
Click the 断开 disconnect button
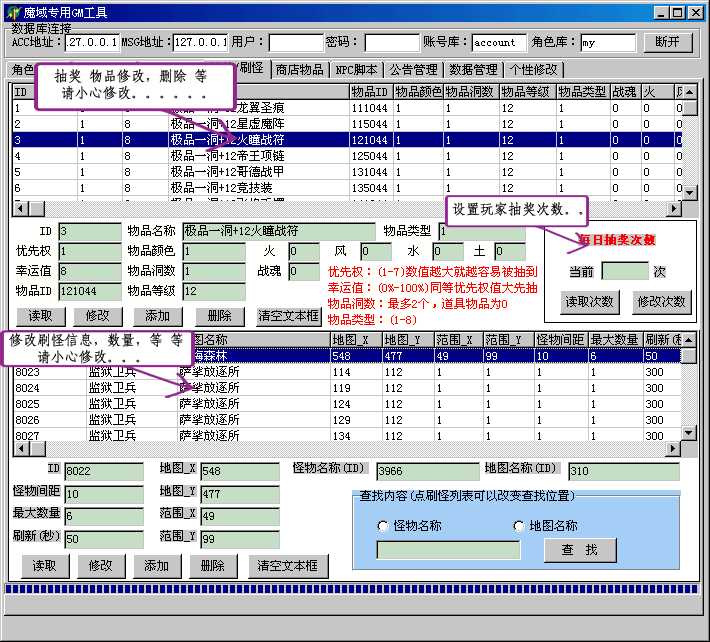(668, 42)
